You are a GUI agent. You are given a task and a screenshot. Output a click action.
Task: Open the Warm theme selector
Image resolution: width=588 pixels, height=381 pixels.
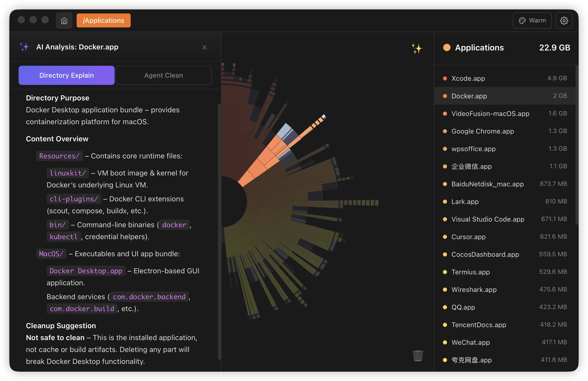pyautogui.click(x=532, y=20)
